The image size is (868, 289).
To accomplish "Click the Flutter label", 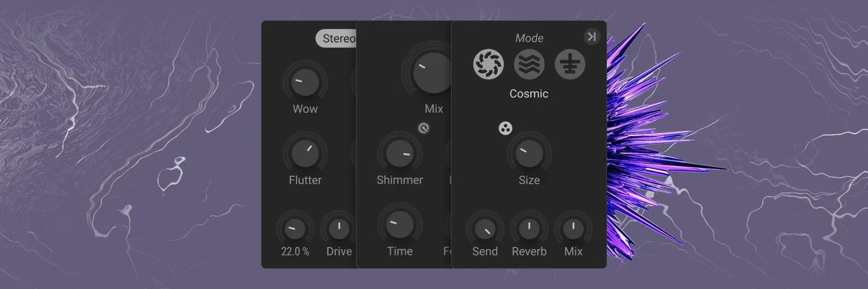I will [305, 180].
